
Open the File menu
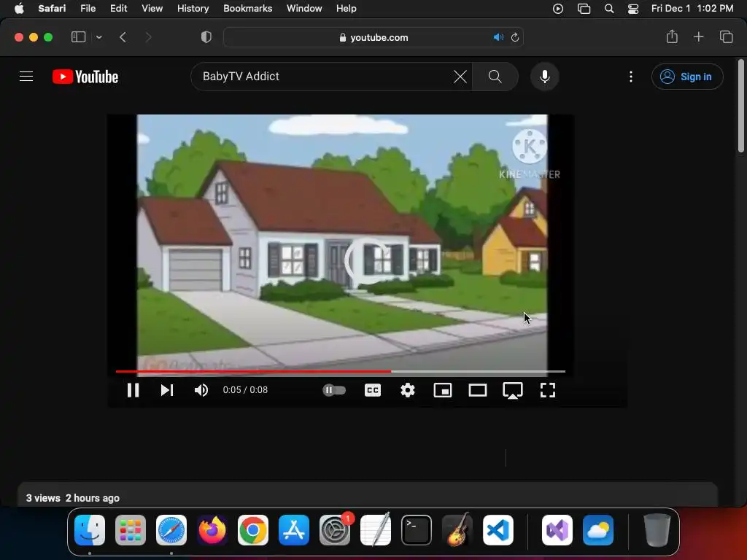pyautogui.click(x=88, y=9)
